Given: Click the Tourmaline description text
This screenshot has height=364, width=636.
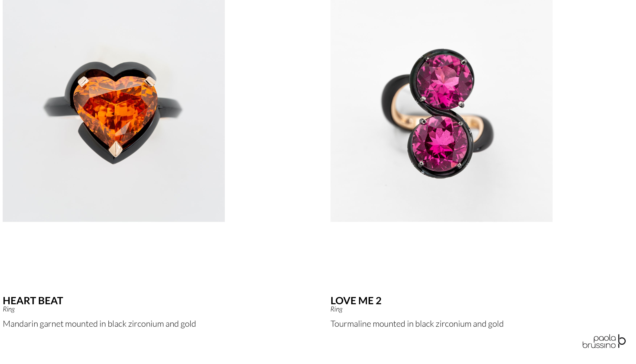Looking at the screenshot, I should coord(417,324).
